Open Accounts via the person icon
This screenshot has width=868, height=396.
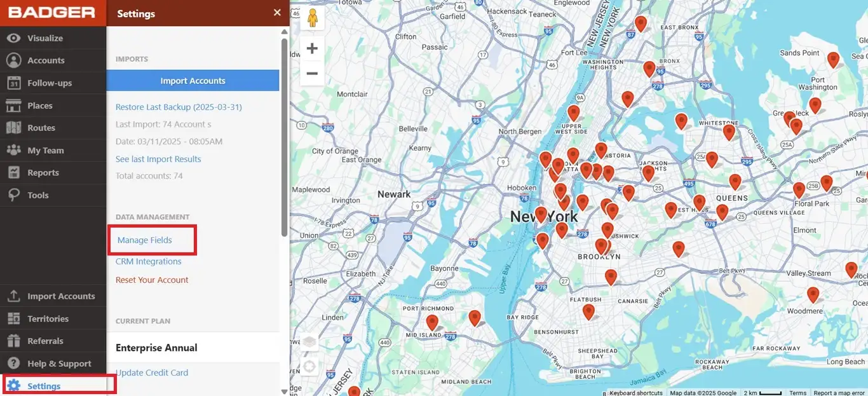14,60
